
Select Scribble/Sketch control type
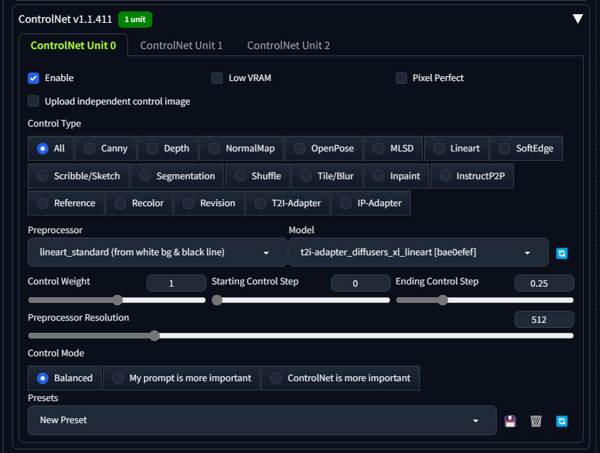pos(78,176)
